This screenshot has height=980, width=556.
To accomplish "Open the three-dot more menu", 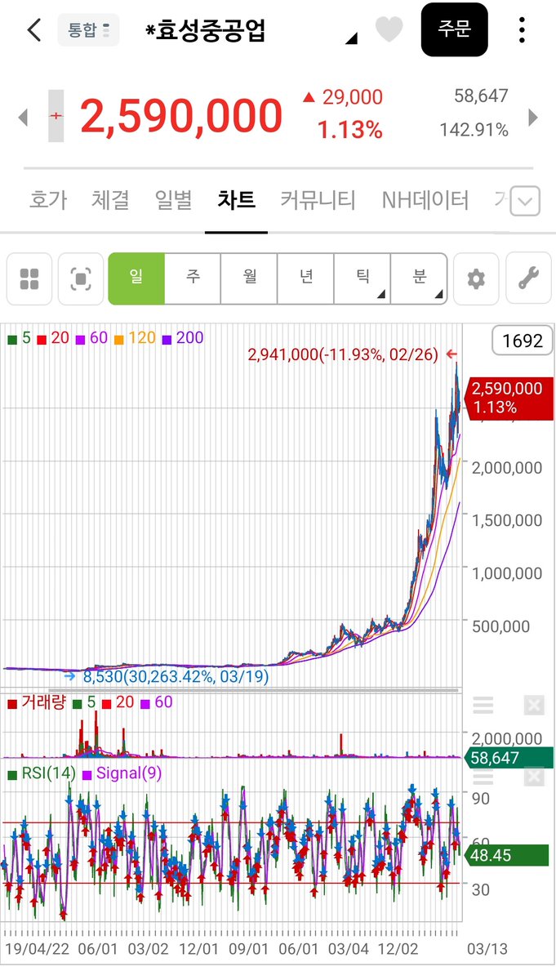I will pos(523,30).
